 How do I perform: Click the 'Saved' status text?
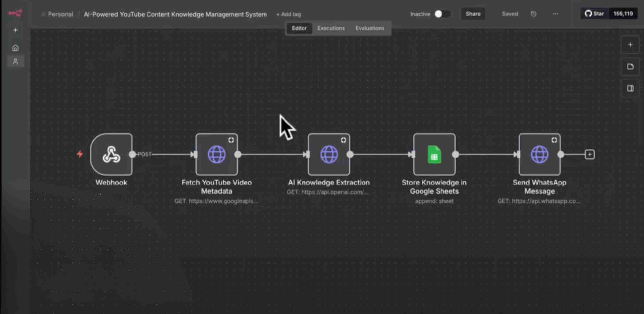[510, 14]
